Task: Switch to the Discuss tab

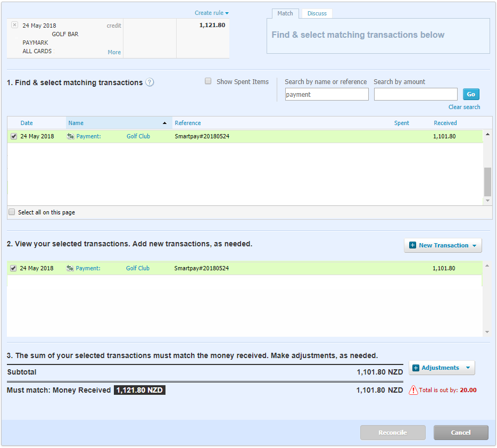Action: [317, 13]
